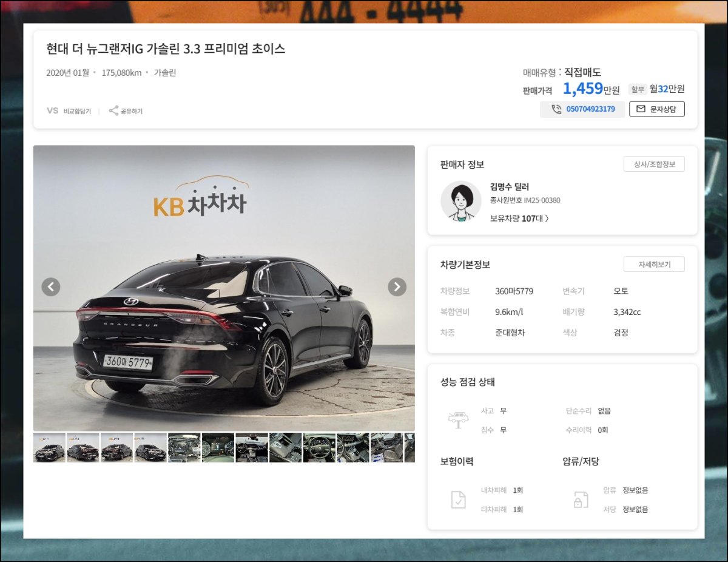The width and height of the screenshot is (728, 562).
Task: Click the 검정 color value
Action: [621, 333]
